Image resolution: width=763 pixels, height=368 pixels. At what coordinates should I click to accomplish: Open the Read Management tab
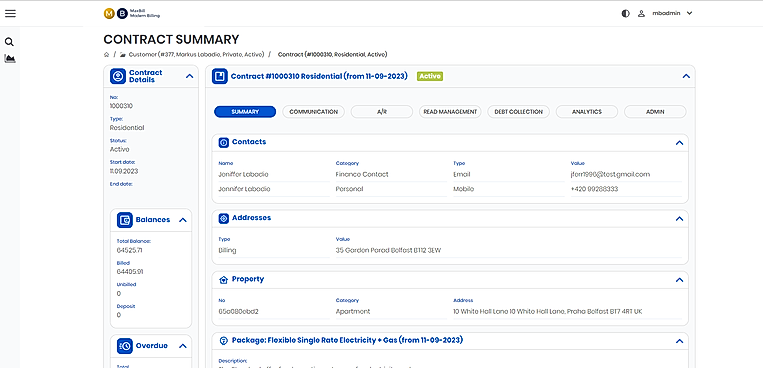[x=450, y=112]
